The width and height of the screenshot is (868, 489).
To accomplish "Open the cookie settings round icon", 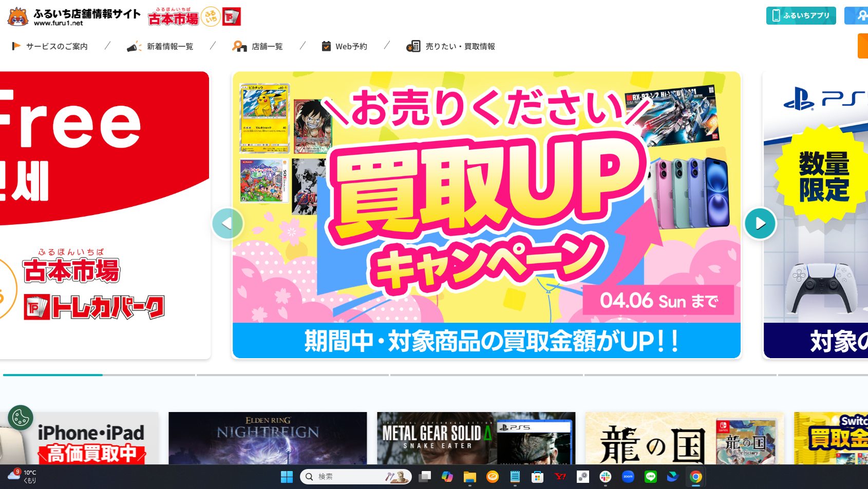I will 21,418.
